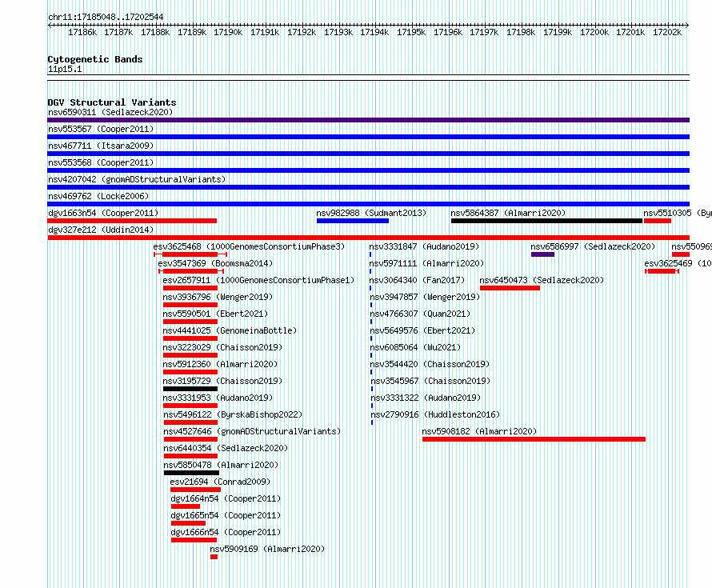Click the nsv6450473 (Sedlazeck2020) red bar
Image resolution: width=712 pixels, height=588 pixels.
[510, 288]
